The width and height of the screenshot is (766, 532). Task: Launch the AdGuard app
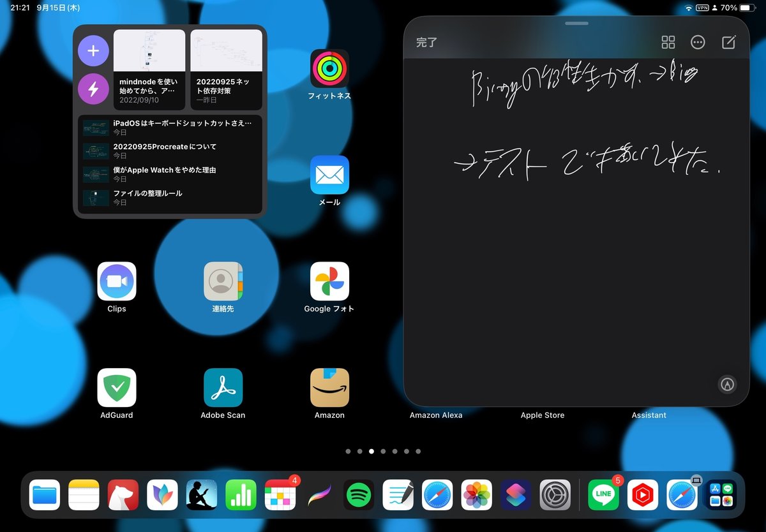click(117, 388)
